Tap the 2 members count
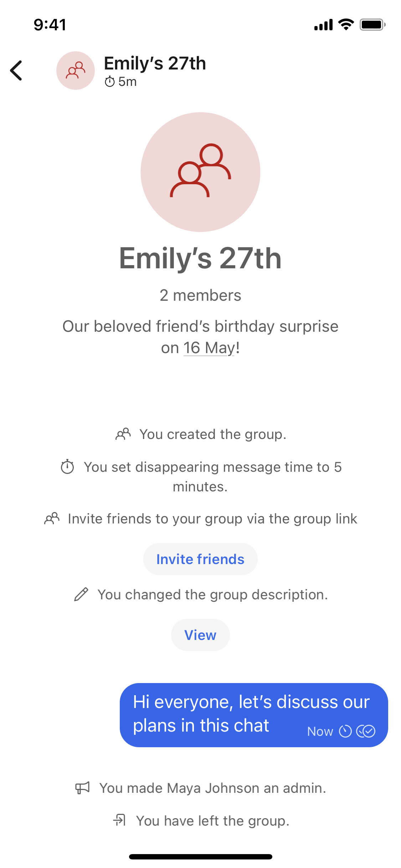Viewport: 401px width, 868px height. pos(200,295)
